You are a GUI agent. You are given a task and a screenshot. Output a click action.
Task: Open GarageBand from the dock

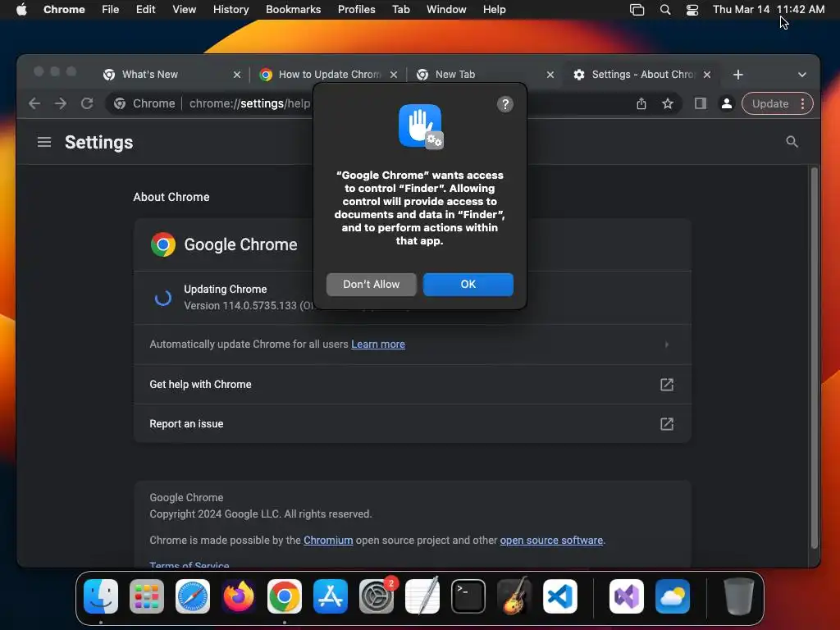point(514,596)
